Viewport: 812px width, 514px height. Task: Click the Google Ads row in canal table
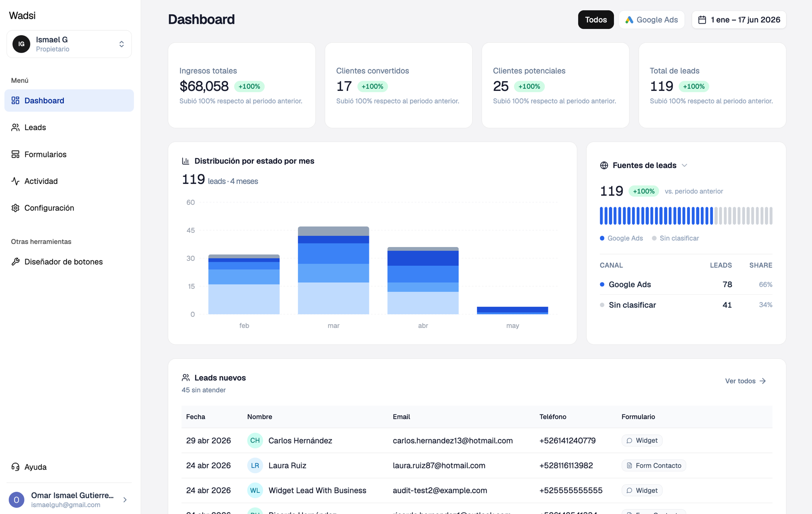[x=686, y=284]
